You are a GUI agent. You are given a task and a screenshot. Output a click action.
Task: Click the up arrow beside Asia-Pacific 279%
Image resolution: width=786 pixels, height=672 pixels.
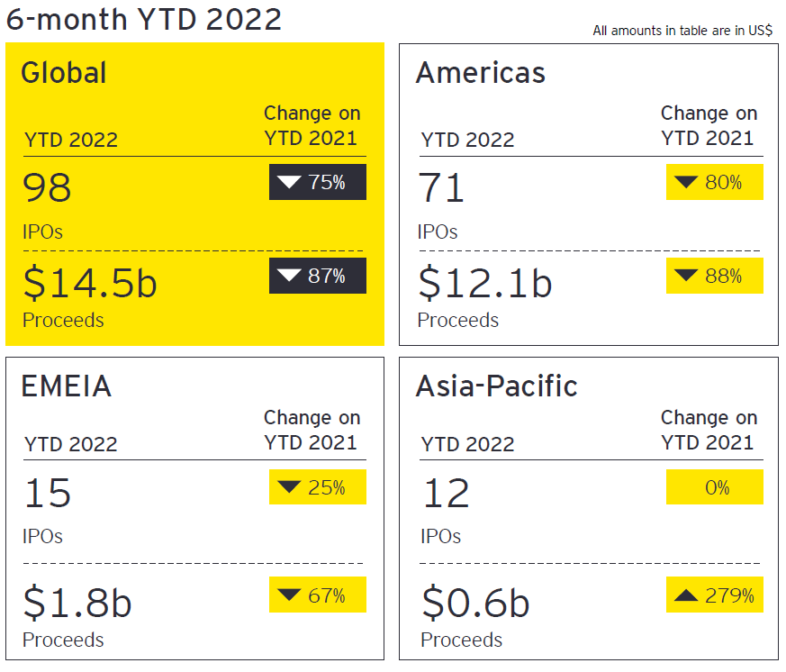686,595
